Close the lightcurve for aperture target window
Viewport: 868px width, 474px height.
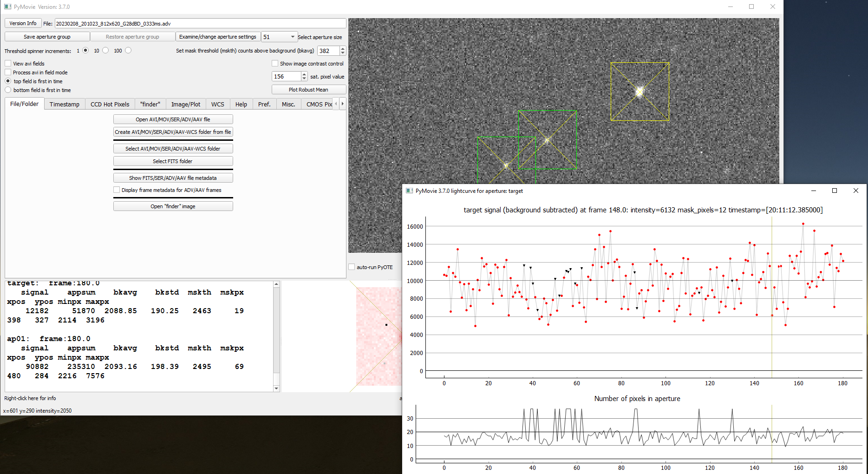point(856,191)
